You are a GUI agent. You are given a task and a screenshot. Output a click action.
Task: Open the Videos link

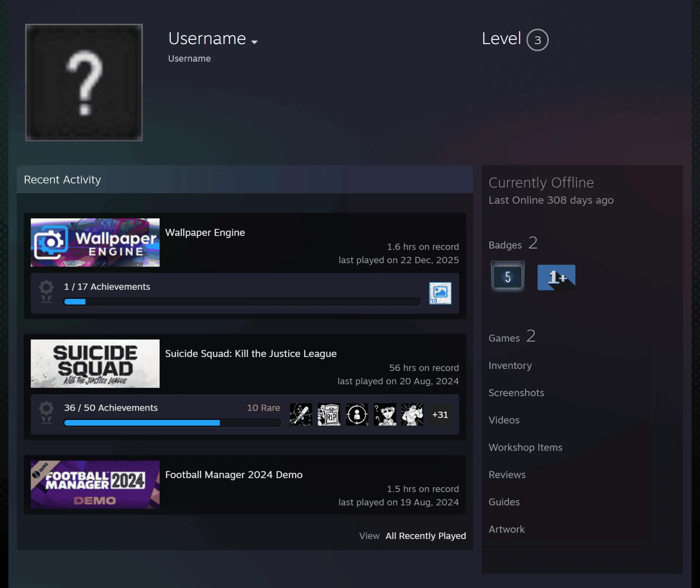point(504,420)
